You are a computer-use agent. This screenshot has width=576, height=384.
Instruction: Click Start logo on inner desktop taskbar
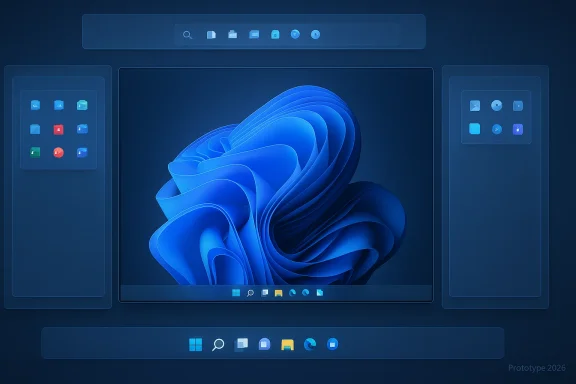tap(236, 293)
